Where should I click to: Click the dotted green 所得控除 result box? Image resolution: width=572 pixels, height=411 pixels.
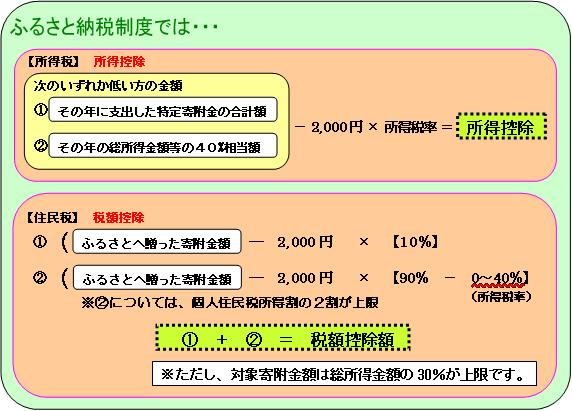501,126
